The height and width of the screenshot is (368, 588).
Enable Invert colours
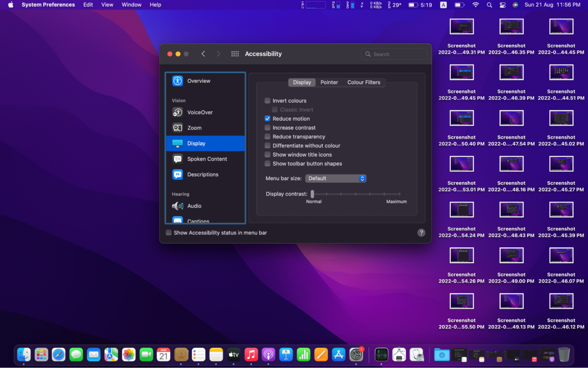coord(267,100)
